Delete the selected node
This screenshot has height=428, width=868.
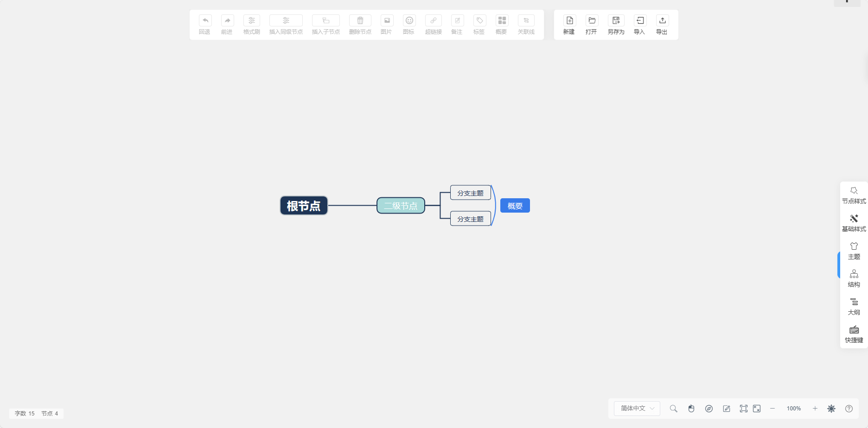click(360, 24)
